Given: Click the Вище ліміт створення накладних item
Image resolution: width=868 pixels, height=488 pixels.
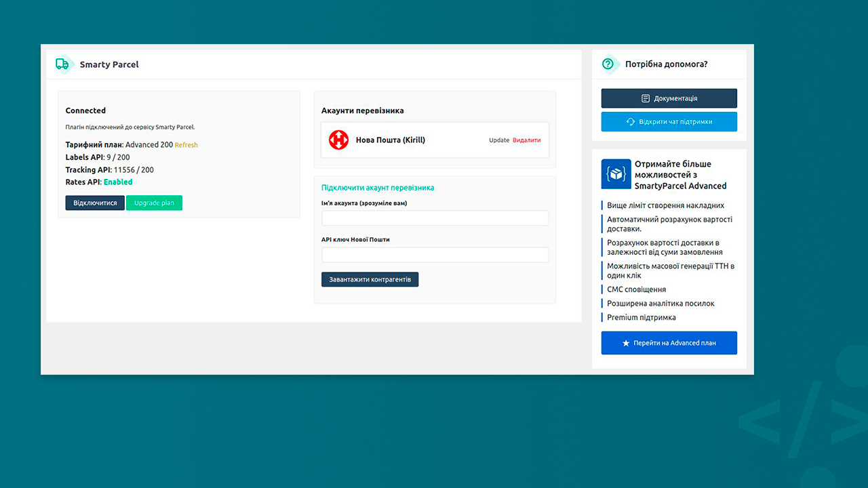Looking at the screenshot, I should pos(665,205).
